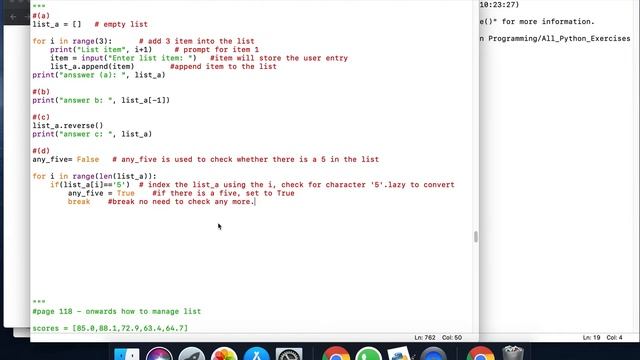The width and height of the screenshot is (640, 360).
Task: Click the 'scores = [85.0,88.1,72.9,63.4,64.7]' line
Action: click(x=110, y=328)
